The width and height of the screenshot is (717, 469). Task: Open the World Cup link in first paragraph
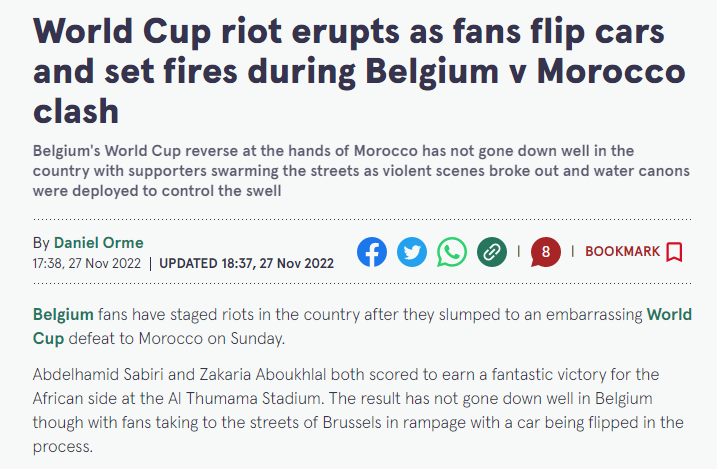669,314
